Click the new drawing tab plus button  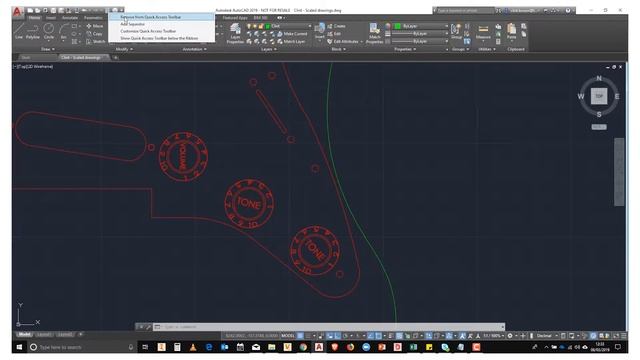(116, 58)
